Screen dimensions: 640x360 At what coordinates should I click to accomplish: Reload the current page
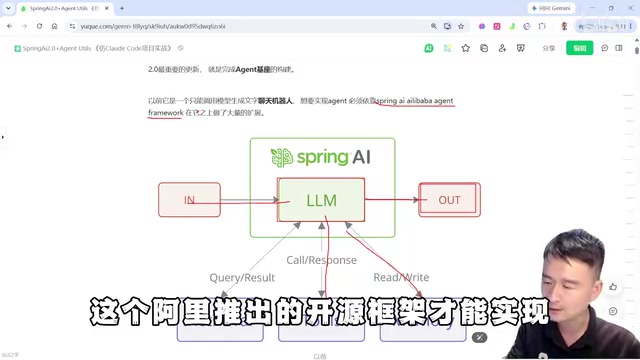pos(39,26)
